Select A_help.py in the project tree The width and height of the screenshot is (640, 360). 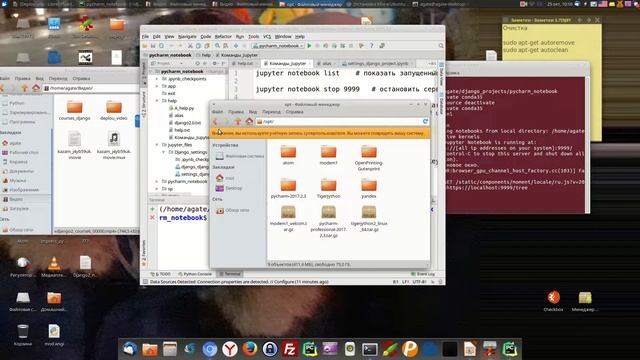point(182,108)
